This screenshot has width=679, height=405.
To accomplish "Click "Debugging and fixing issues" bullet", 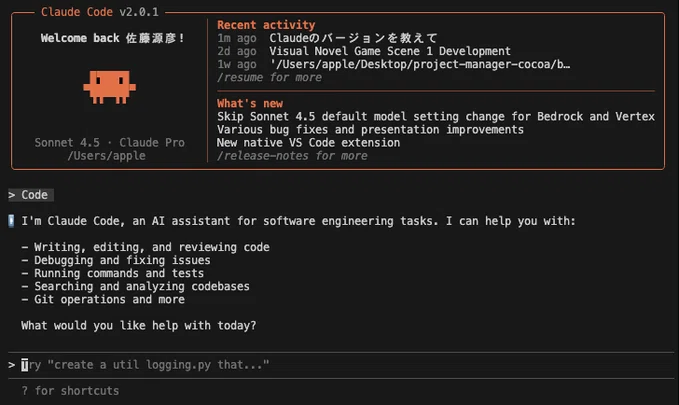I will click(x=116, y=260).
